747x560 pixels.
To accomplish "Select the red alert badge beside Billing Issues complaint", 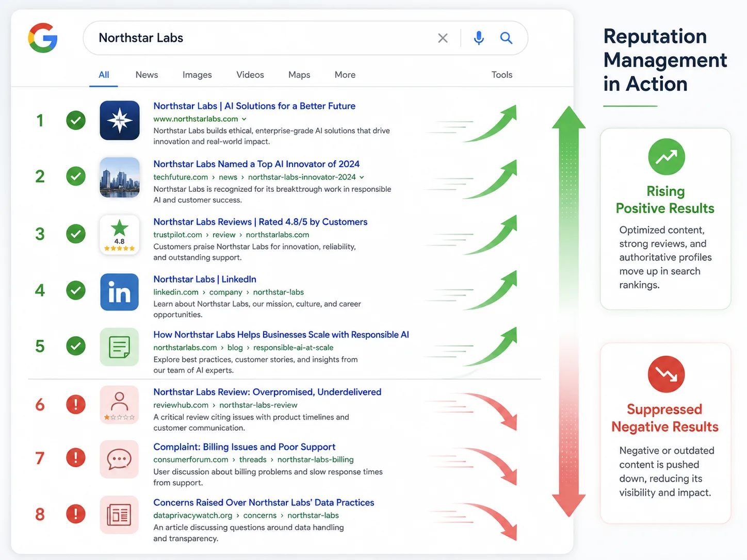I will tap(76, 458).
